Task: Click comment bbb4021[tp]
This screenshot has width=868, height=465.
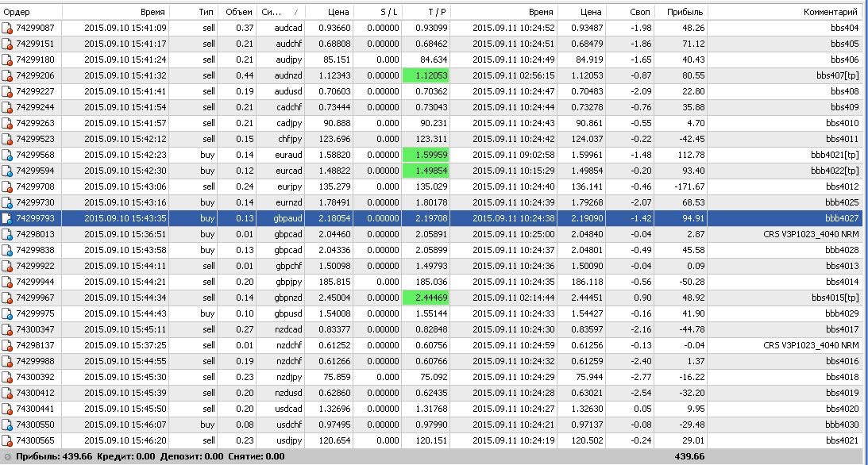Action: click(835, 155)
